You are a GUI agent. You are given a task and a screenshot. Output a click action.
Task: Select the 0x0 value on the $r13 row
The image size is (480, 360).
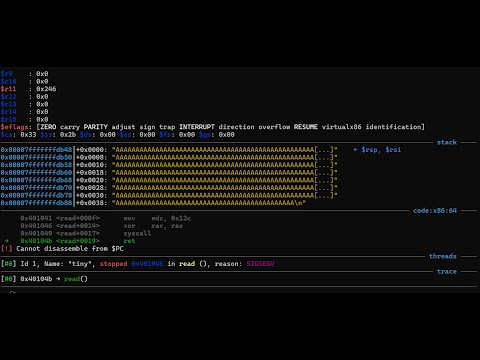[42, 104]
